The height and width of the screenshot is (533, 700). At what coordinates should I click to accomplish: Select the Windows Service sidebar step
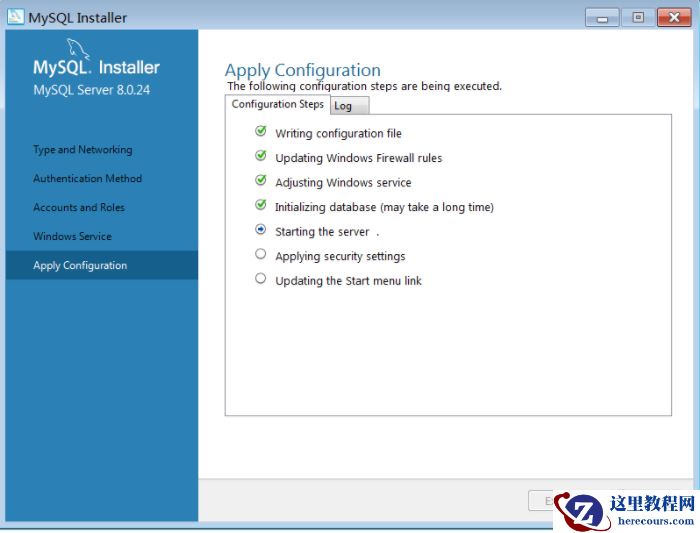coord(72,236)
